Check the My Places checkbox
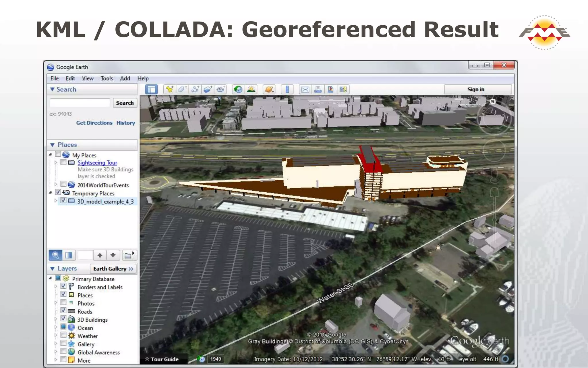 [58, 154]
